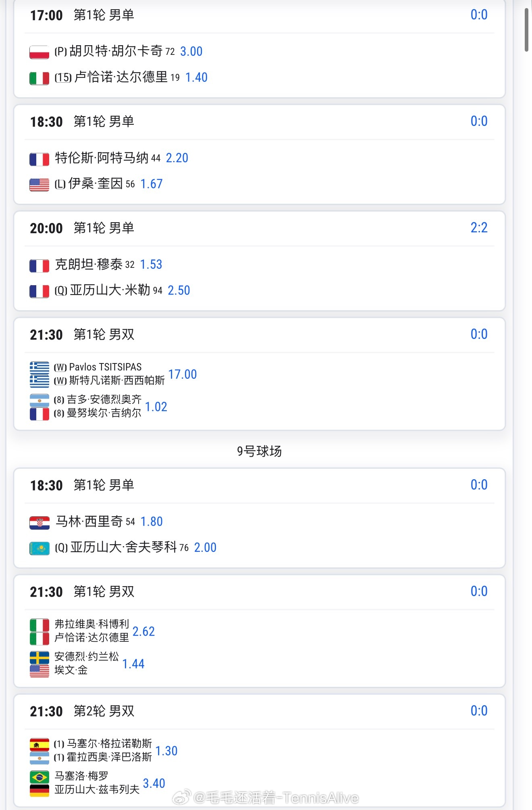The width and height of the screenshot is (532, 810).
Task: Select odds 1.67 for 伊桑·奎因
Action: click(151, 184)
